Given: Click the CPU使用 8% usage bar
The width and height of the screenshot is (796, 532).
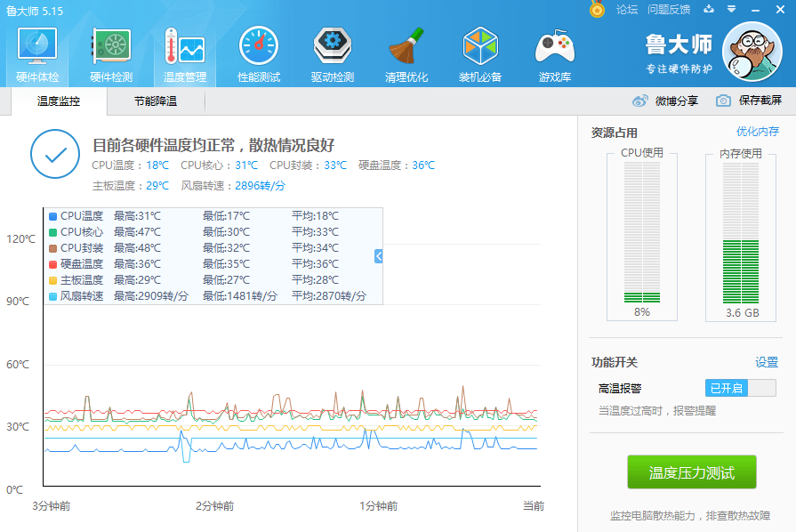Looking at the screenshot, I should pos(641,232).
